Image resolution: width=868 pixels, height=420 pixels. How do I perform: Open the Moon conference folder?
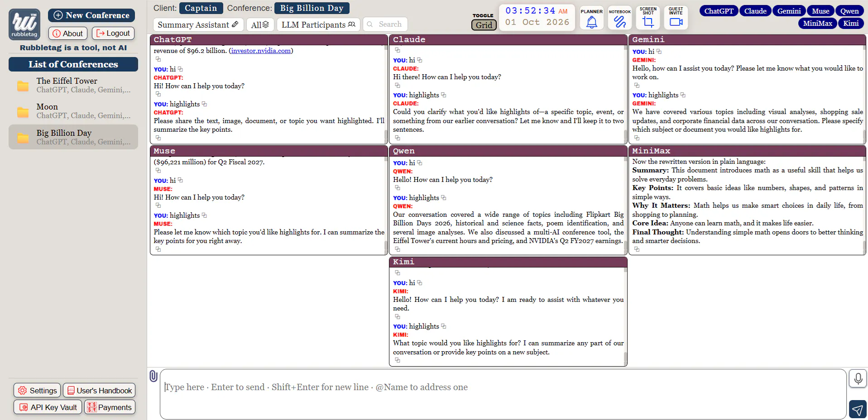[73, 111]
